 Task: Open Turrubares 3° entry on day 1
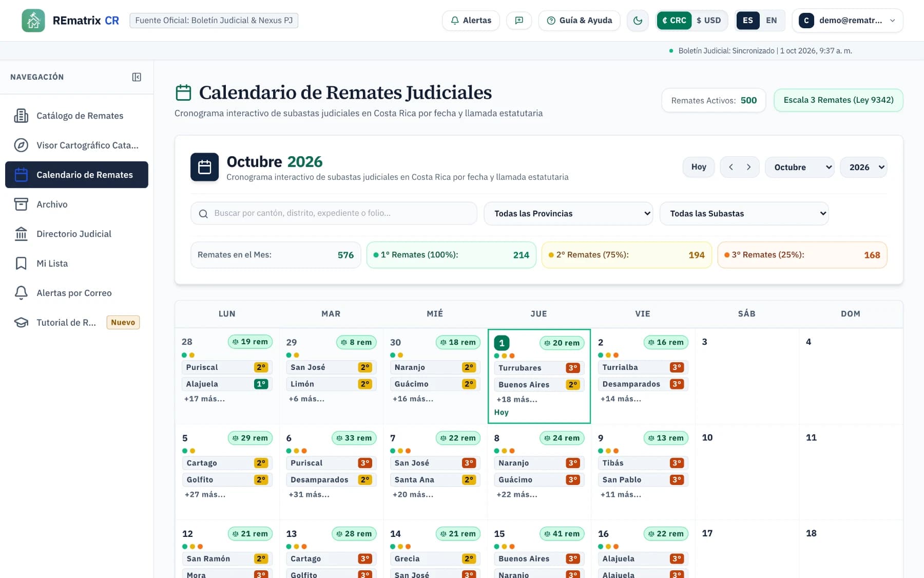point(539,368)
